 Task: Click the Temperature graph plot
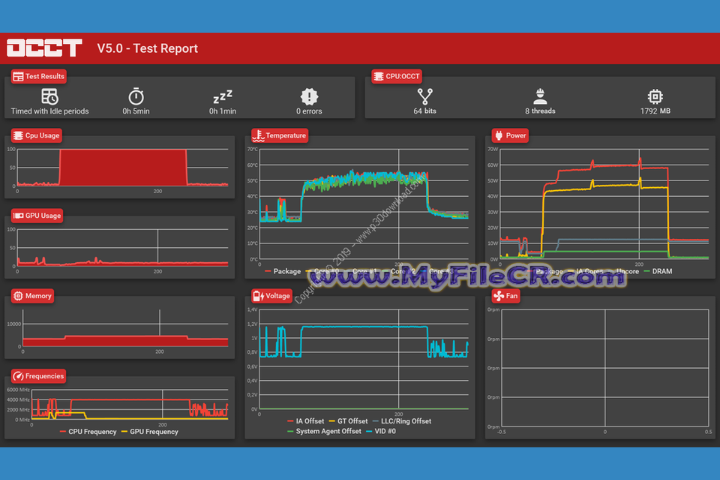click(x=364, y=204)
